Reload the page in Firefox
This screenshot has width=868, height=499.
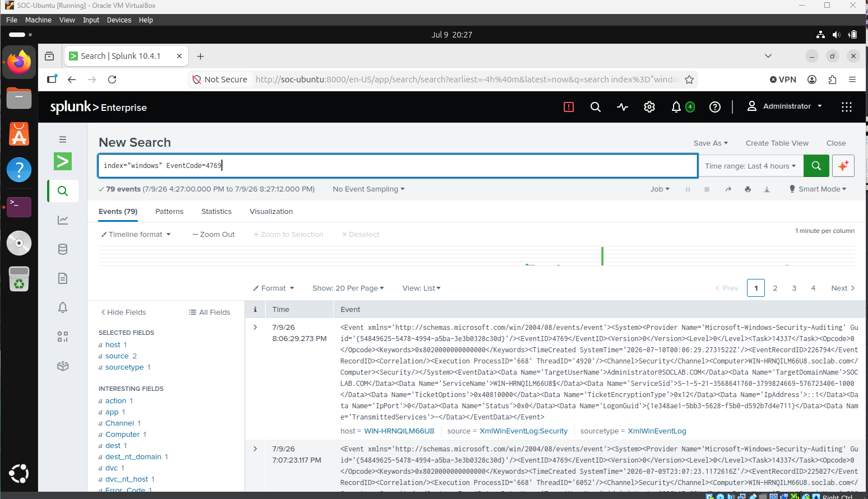pyautogui.click(x=112, y=80)
